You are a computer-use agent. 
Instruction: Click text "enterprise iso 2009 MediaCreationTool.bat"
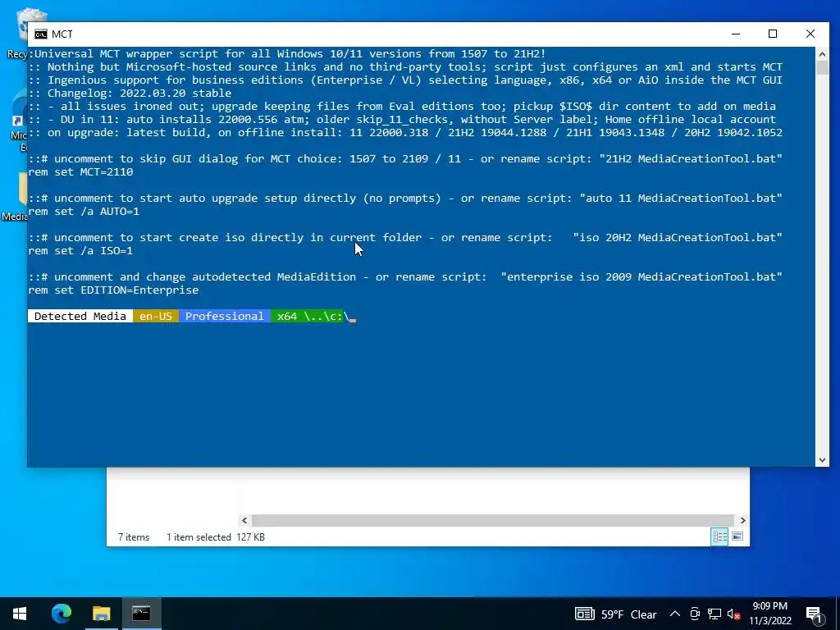pyautogui.click(x=641, y=277)
